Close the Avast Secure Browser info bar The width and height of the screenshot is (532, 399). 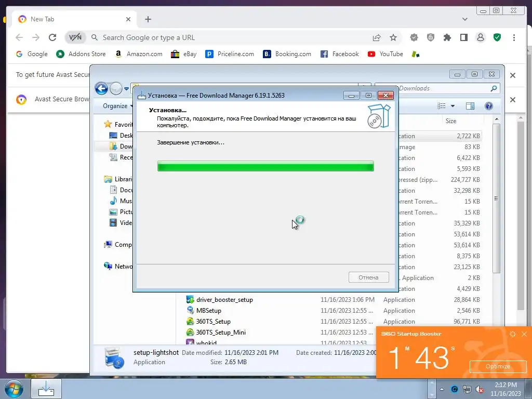click(x=513, y=100)
